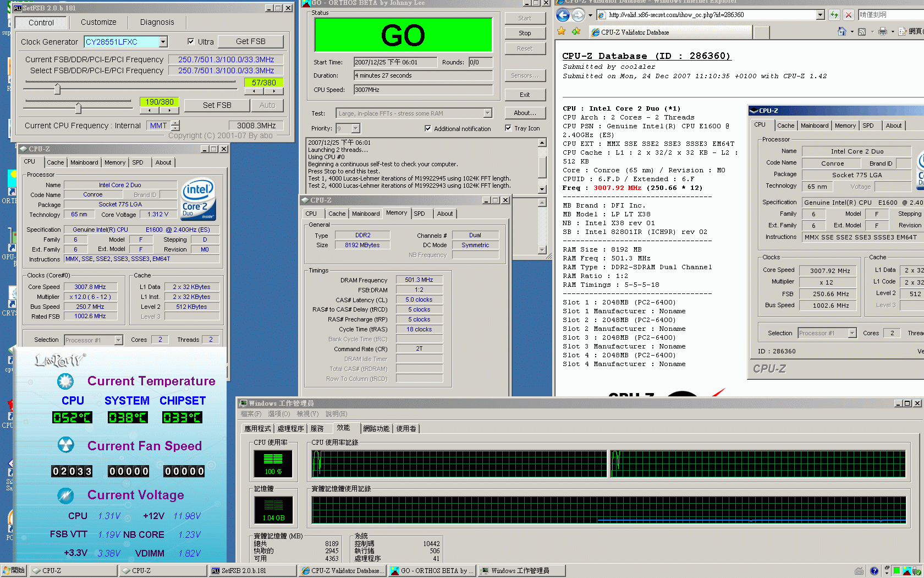Click the Current Fan Speed icon
Viewport: 924px width, 578px height.
(x=65, y=445)
